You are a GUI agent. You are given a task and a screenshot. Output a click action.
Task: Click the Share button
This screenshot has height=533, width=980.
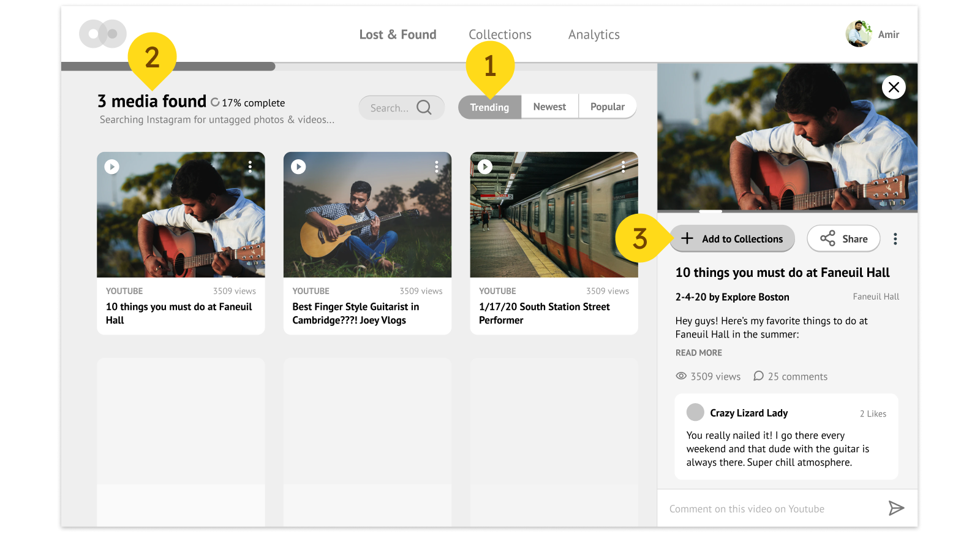coord(843,239)
